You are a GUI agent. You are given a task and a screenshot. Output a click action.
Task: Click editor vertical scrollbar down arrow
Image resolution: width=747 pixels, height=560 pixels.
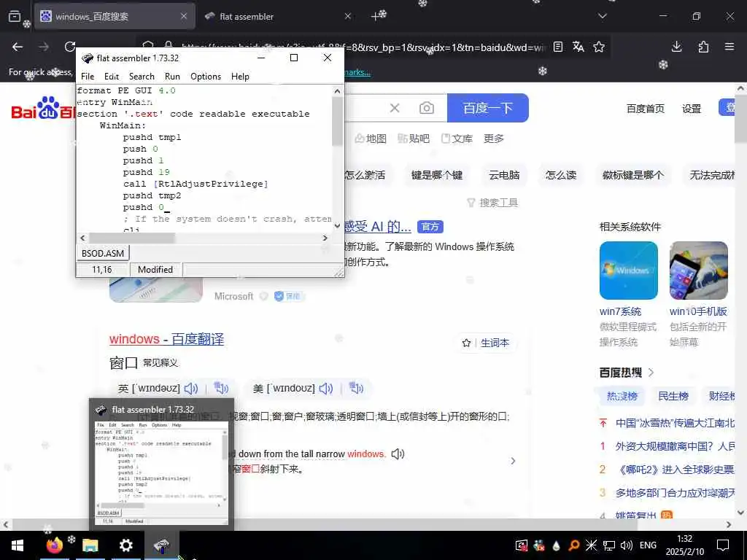click(337, 226)
